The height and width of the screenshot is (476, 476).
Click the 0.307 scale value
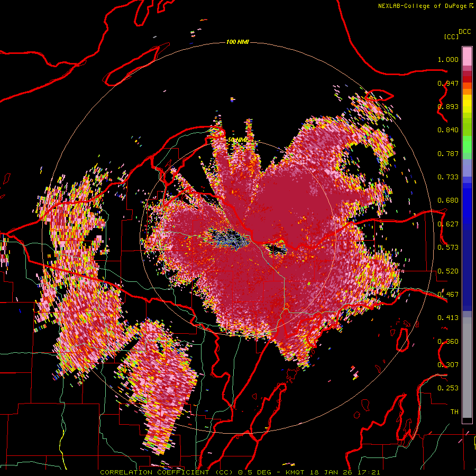click(448, 365)
